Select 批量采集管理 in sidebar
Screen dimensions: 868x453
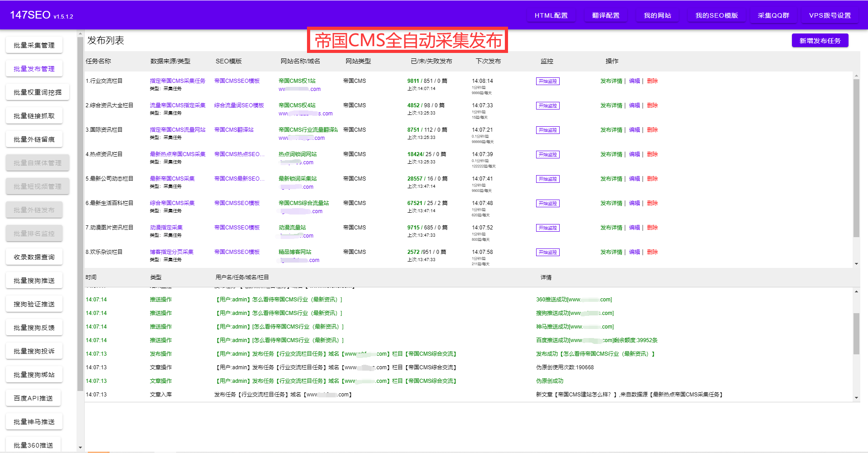[34, 45]
